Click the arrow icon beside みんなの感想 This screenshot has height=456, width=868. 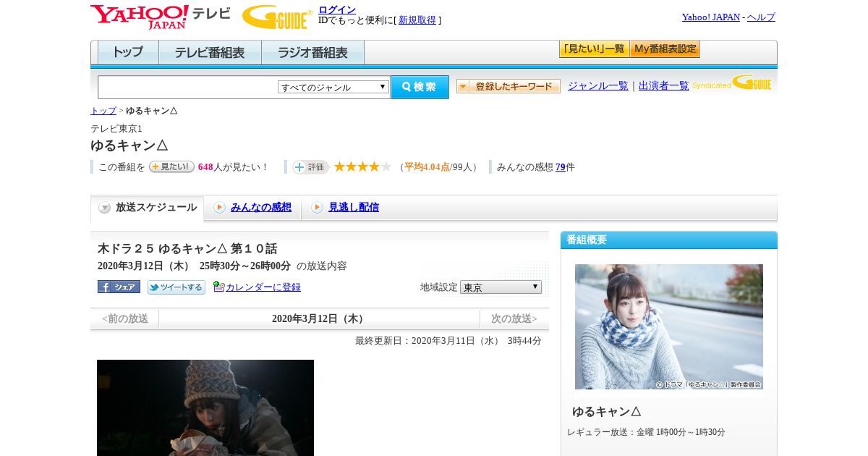point(219,208)
